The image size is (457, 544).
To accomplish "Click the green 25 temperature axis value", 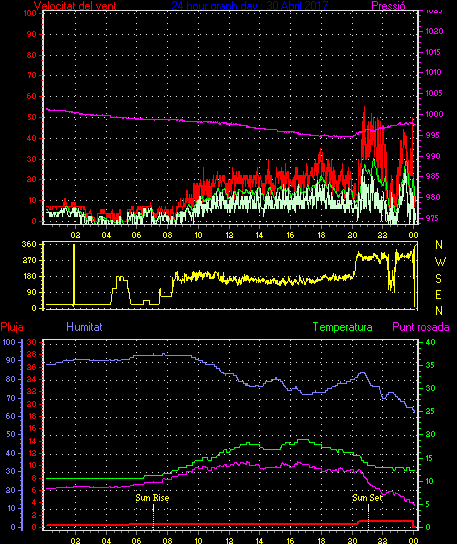I will pos(430,411).
